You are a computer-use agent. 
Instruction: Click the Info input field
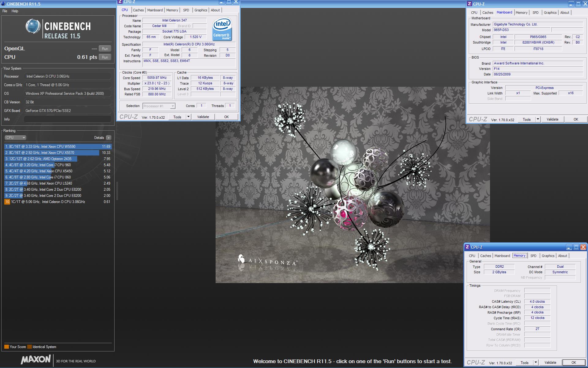pyautogui.click(x=67, y=119)
